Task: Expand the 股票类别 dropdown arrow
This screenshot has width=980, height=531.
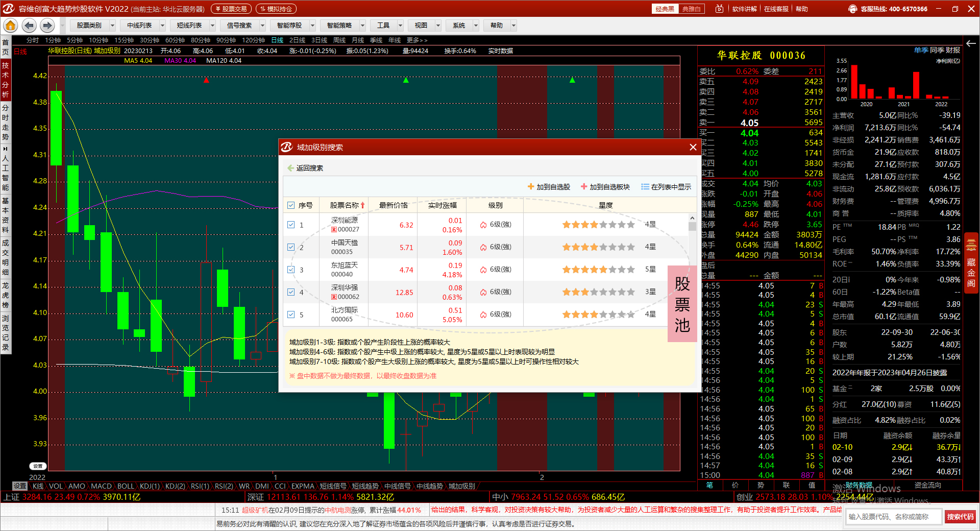Action: click(112, 25)
